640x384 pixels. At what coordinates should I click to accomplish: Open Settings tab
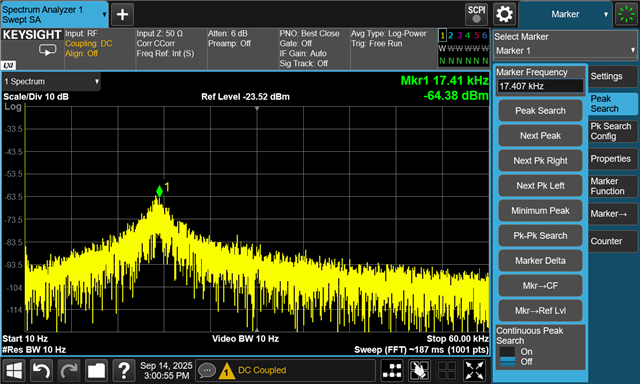click(613, 76)
